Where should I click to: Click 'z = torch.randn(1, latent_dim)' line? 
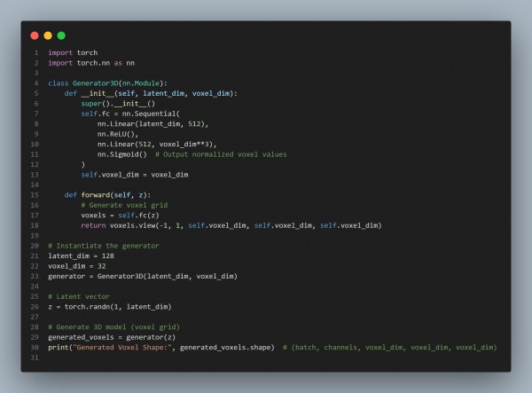[110, 307]
